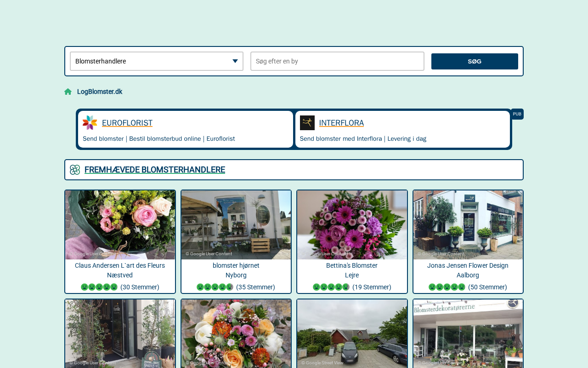The image size is (588, 368).
Task: Click 'Send blomster med Interflora | Levering i dag'
Action: (363, 138)
